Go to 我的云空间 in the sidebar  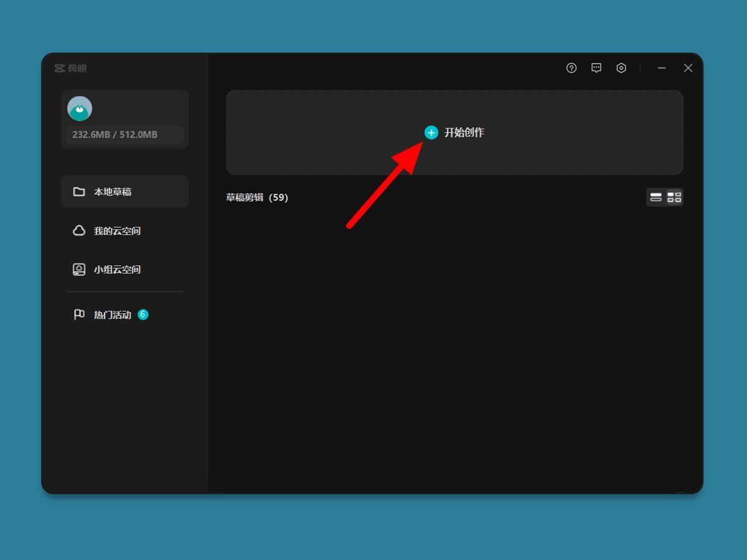pos(117,231)
